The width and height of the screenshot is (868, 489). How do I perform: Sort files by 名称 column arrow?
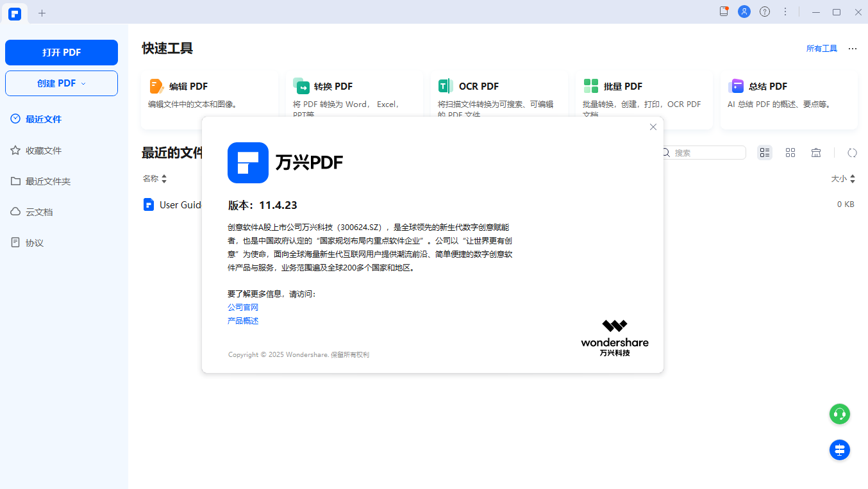[164, 179]
